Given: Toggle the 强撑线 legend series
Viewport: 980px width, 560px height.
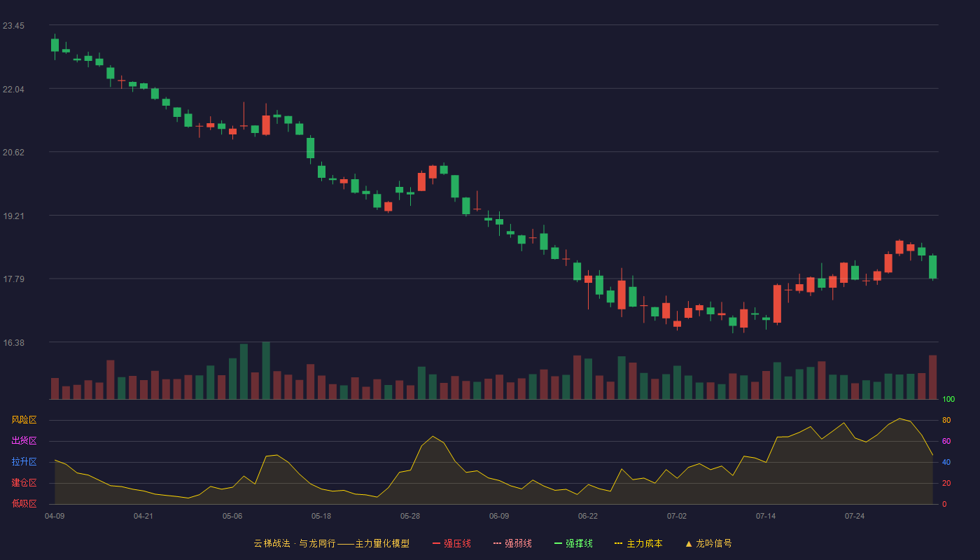Looking at the screenshot, I should (573, 543).
